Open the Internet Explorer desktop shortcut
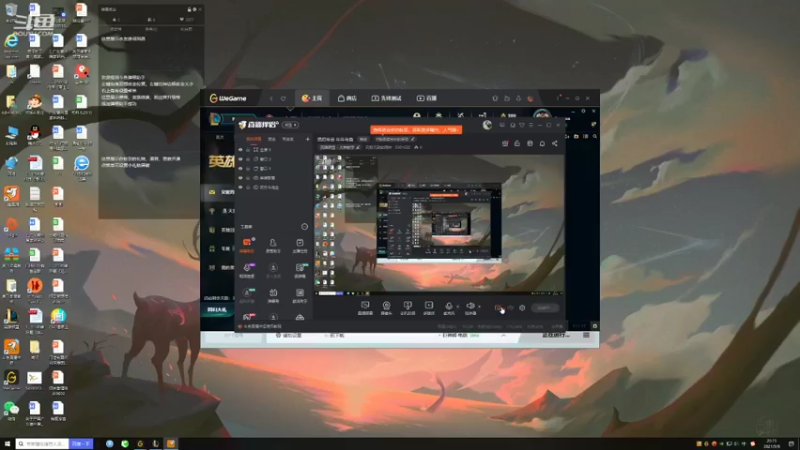800x450 pixels. pos(11,44)
